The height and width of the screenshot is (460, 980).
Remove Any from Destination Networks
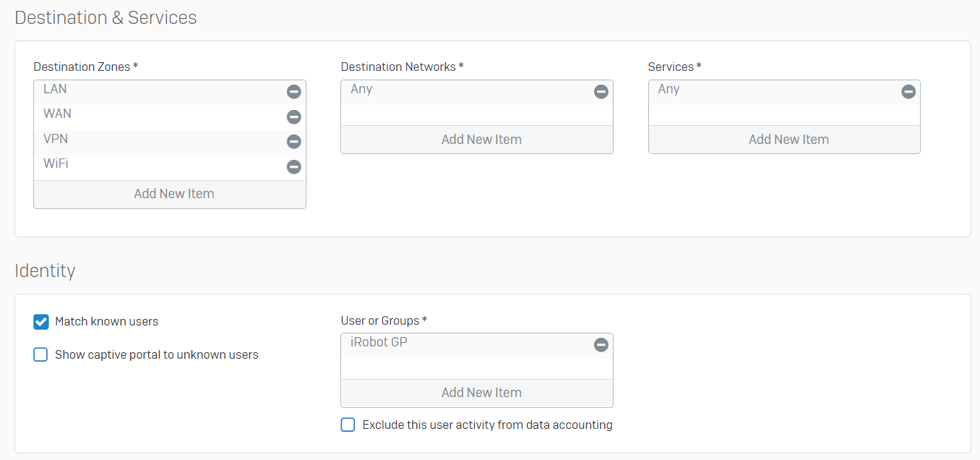coord(601,92)
